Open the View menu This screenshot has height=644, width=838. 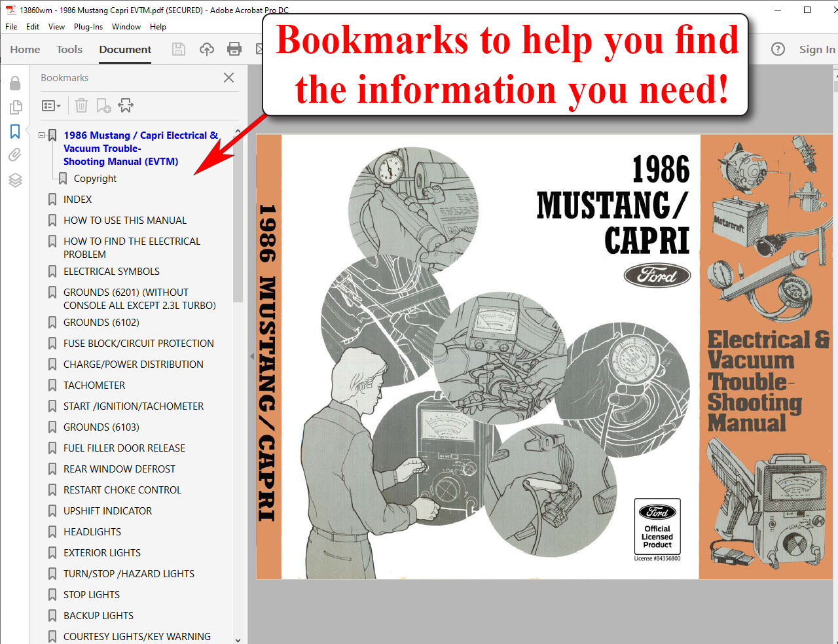(57, 27)
